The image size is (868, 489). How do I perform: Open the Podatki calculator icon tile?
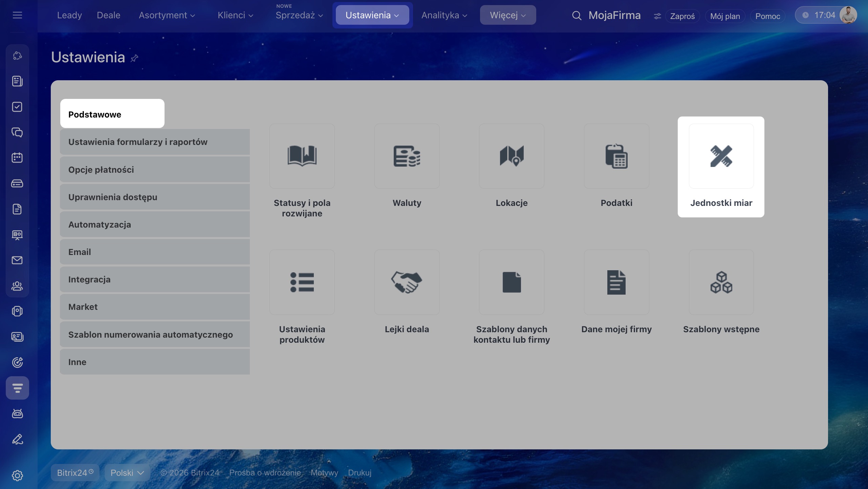tap(616, 156)
